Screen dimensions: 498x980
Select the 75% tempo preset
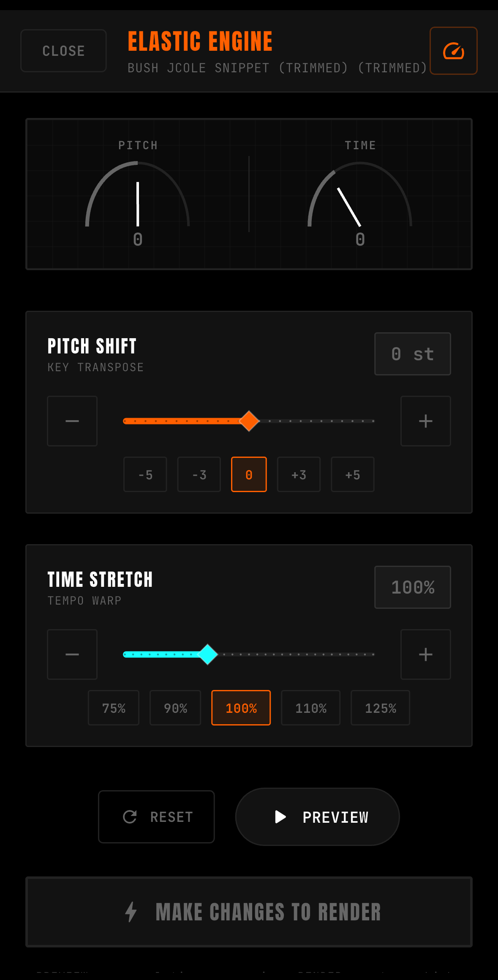coord(114,708)
